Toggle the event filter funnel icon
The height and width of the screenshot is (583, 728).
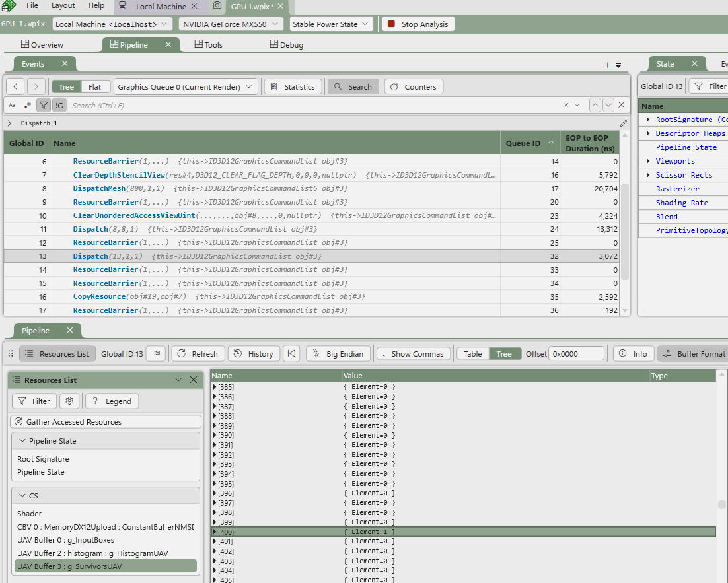click(44, 105)
